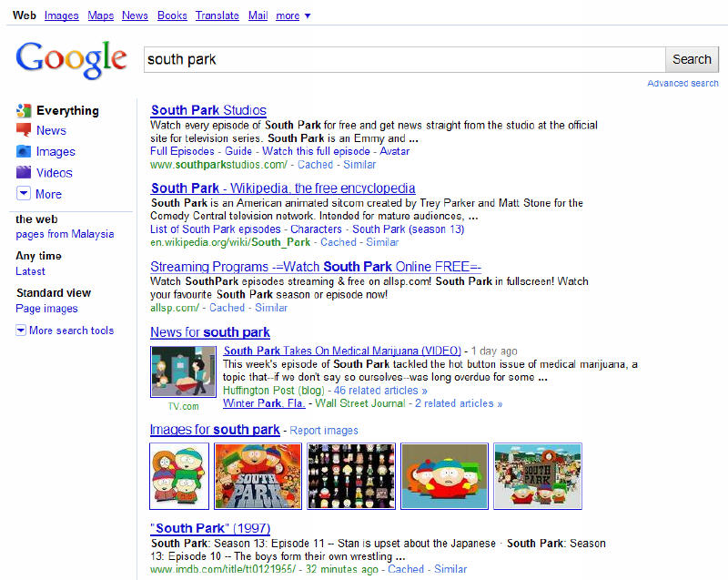This screenshot has width=728, height=580.
Task: Click the Guide sitelink under South Park Studios
Action: [238, 151]
